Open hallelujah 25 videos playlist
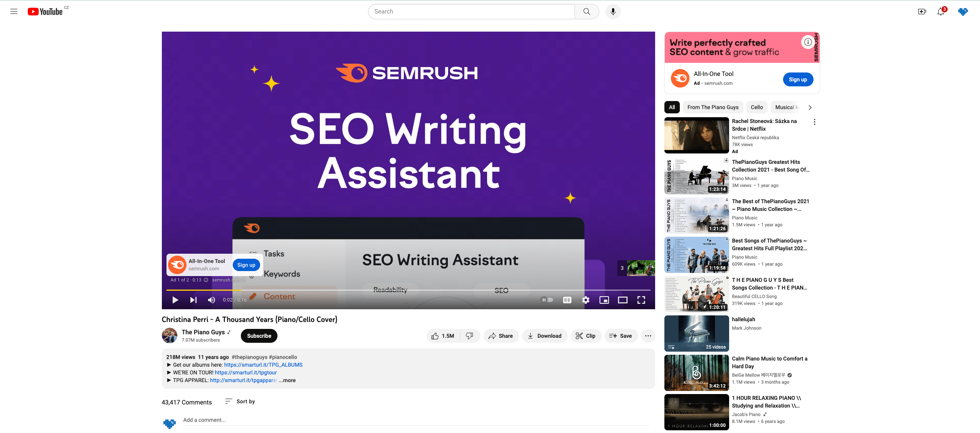Image resolution: width=980 pixels, height=433 pixels. pyautogui.click(x=697, y=334)
